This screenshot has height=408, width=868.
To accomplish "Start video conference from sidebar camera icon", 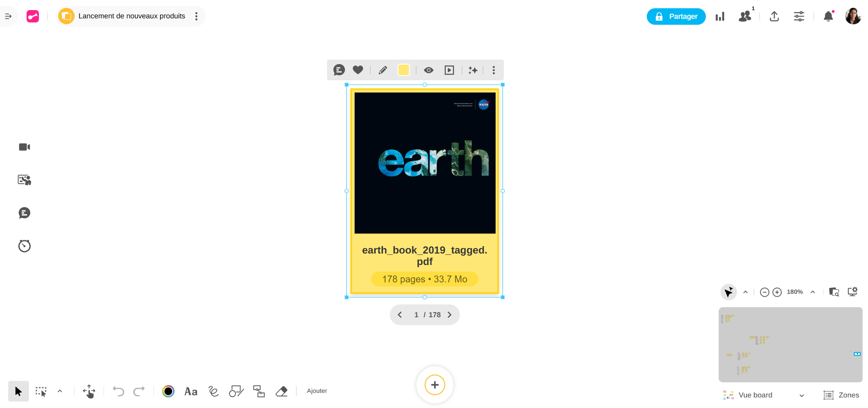I will [x=24, y=147].
